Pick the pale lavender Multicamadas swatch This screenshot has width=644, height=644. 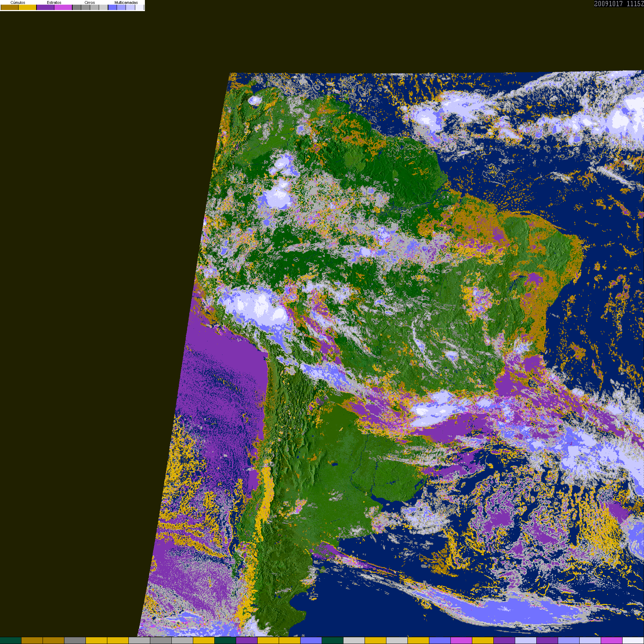(x=131, y=7)
